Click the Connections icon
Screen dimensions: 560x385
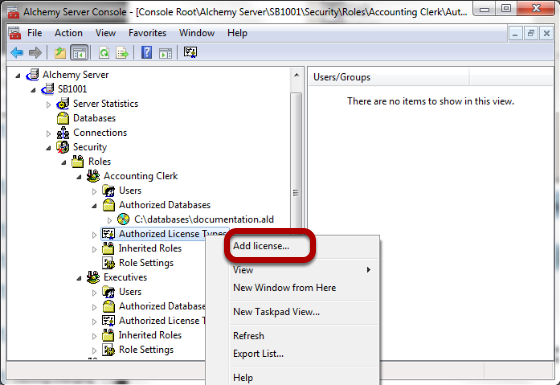[x=63, y=132]
